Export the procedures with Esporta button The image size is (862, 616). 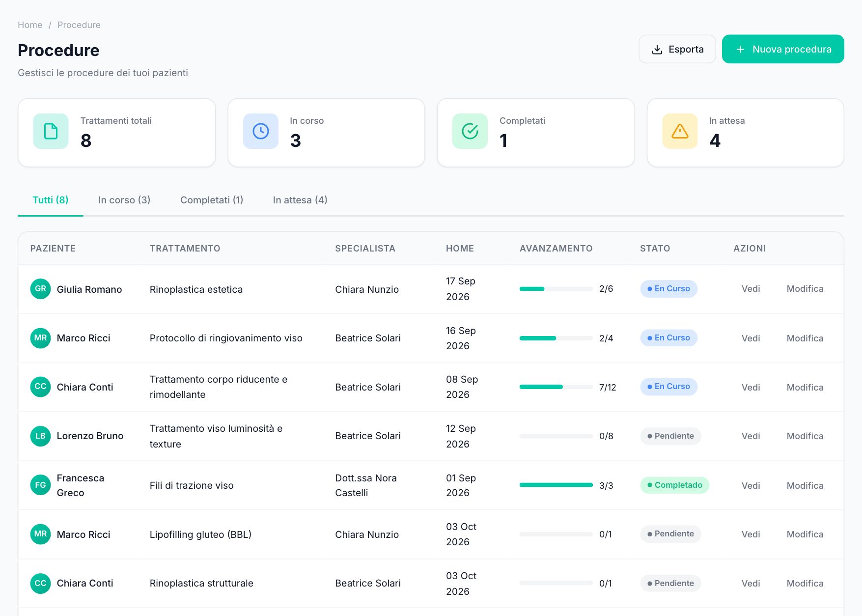pos(677,49)
